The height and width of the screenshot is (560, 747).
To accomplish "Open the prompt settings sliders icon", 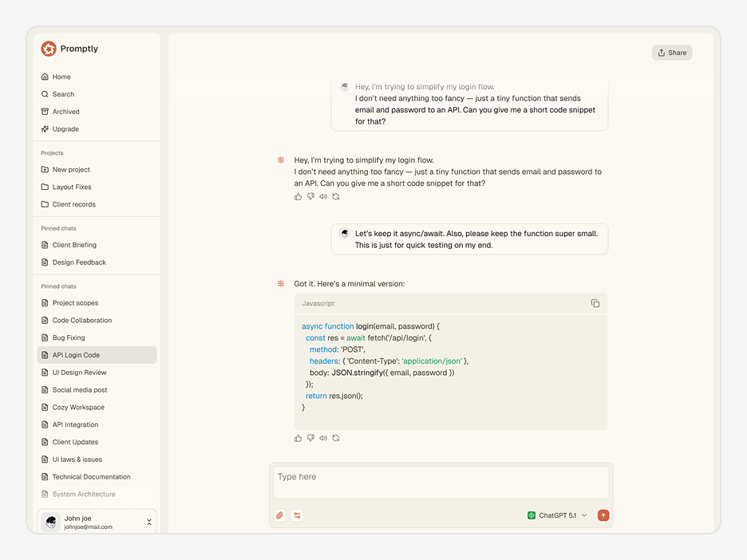I will point(297,515).
